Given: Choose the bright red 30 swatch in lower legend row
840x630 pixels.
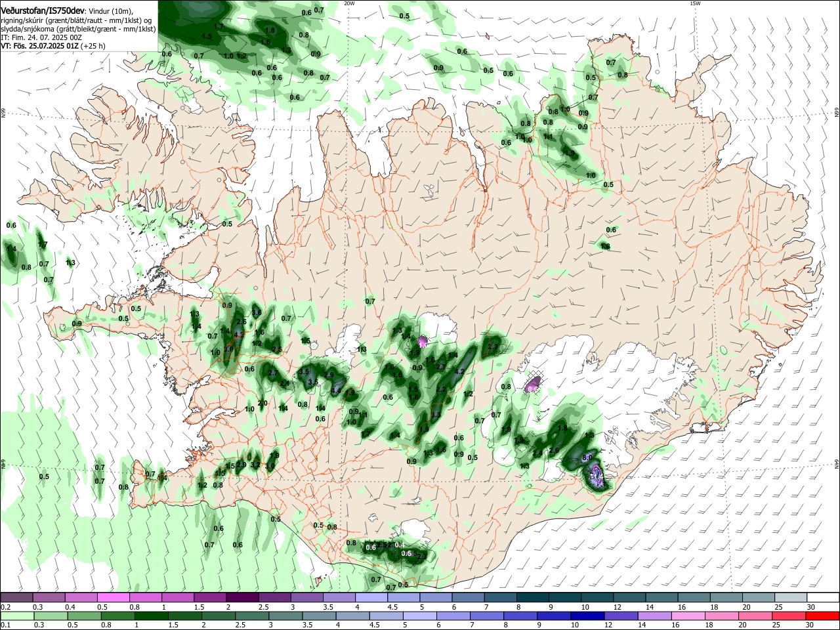Looking at the screenshot, I should pos(822,616).
